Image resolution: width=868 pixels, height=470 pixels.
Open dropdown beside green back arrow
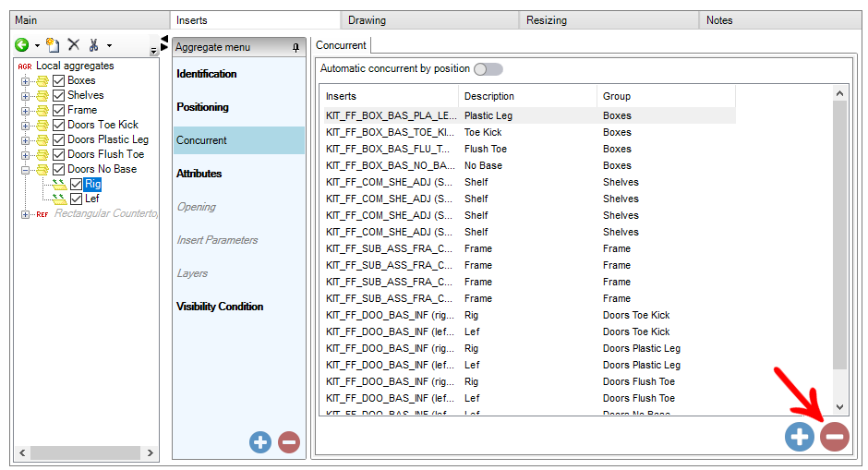click(x=37, y=45)
